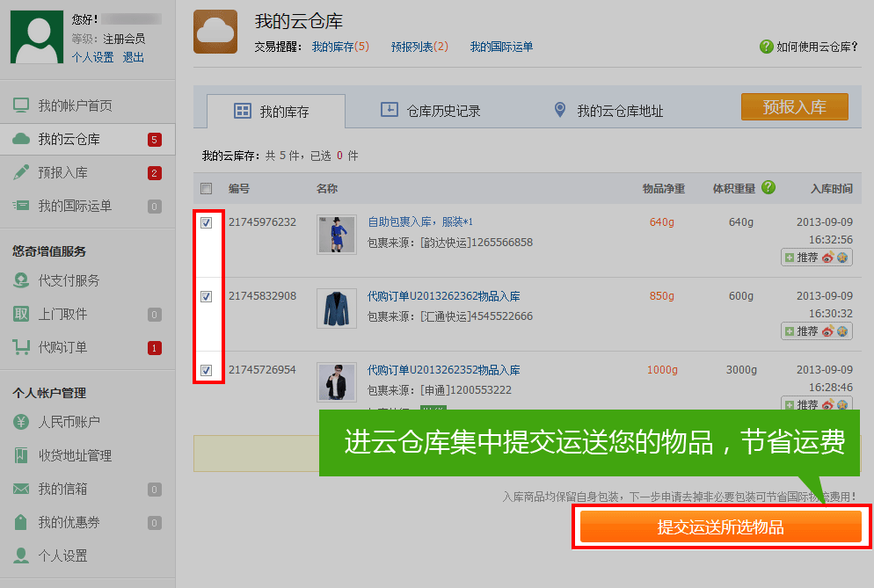Open 上门取件 in the sidebar
This screenshot has height=588, width=874.
pos(63,315)
